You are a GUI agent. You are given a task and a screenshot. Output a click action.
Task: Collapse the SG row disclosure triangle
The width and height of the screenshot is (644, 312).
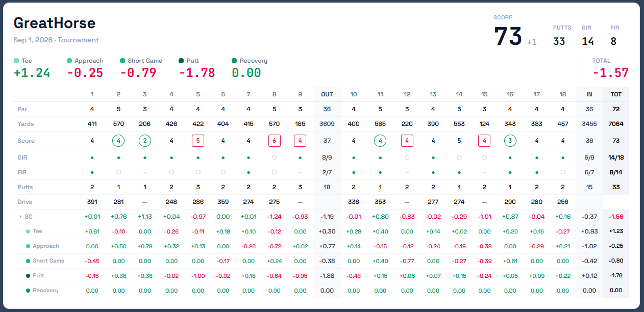pos(20,217)
